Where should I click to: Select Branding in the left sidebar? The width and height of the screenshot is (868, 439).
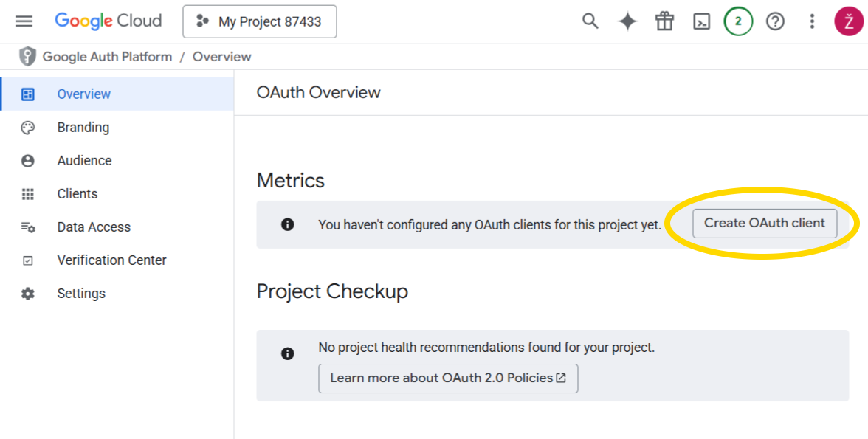click(x=83, y=127)
